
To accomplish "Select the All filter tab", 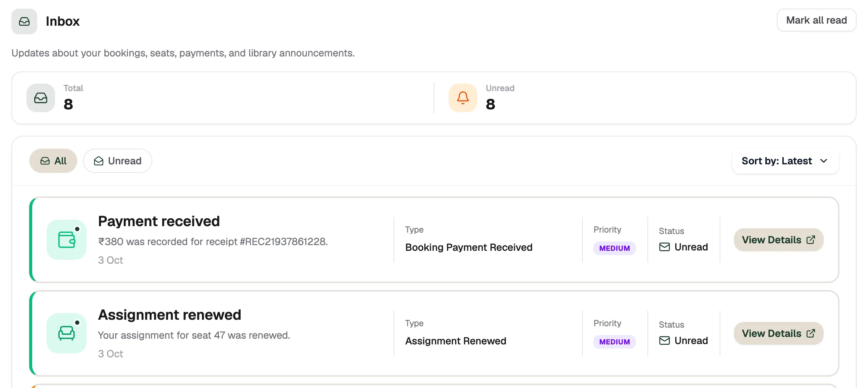I will tap(53, 161).
